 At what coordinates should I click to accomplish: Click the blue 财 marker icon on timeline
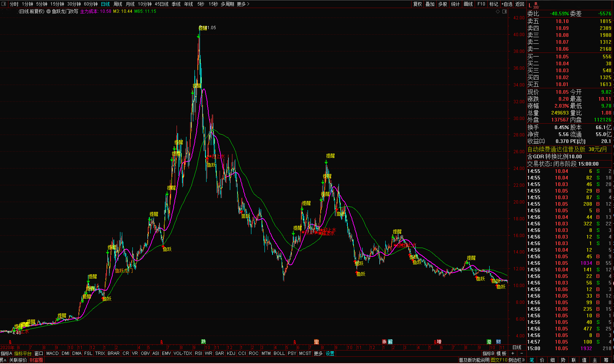pos(498,342)
